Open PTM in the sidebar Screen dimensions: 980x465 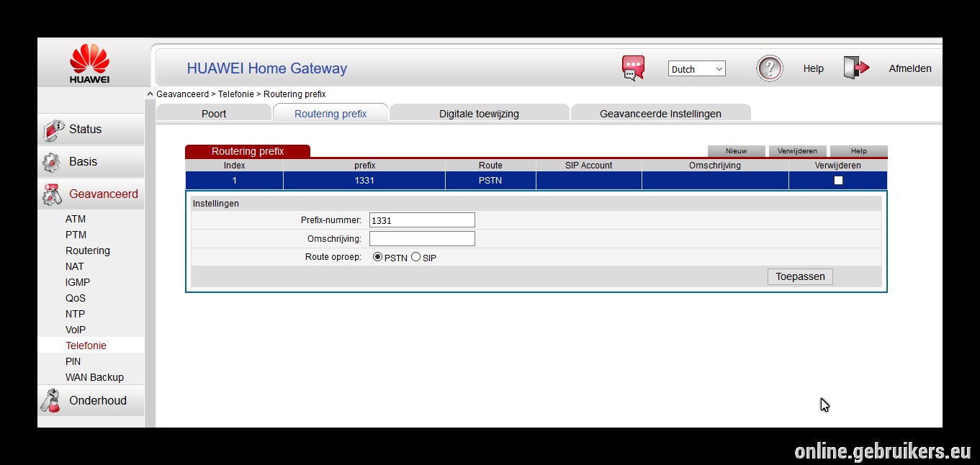click(76, 235)
